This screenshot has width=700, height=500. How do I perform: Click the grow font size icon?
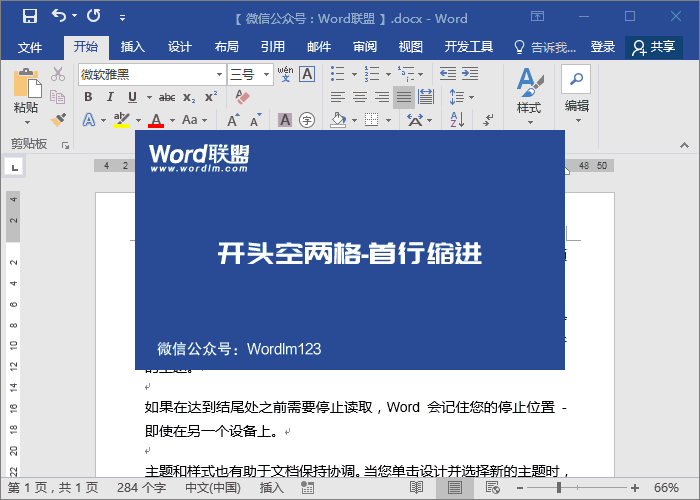(x=233, y=120)
